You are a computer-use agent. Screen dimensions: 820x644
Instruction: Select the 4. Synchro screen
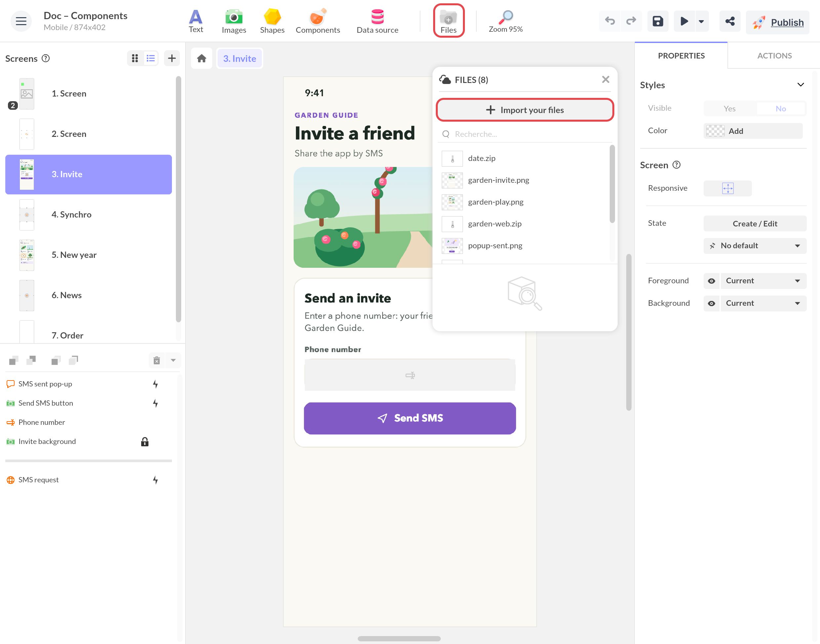(89, 215)
